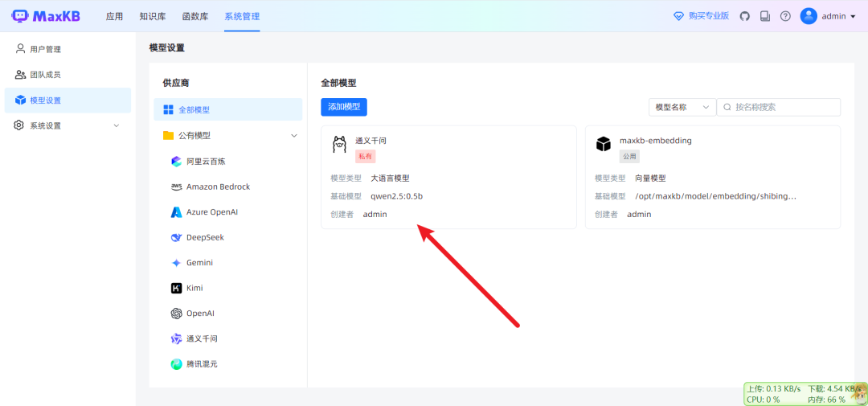
Task: Click the DeepSeek whale icon
Action: coord(176,237)
